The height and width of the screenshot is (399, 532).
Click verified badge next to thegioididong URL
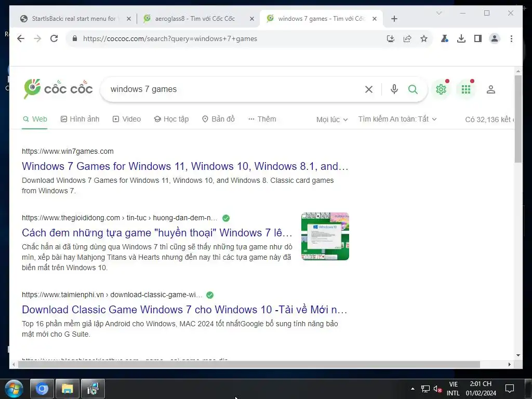pos(226,218)
